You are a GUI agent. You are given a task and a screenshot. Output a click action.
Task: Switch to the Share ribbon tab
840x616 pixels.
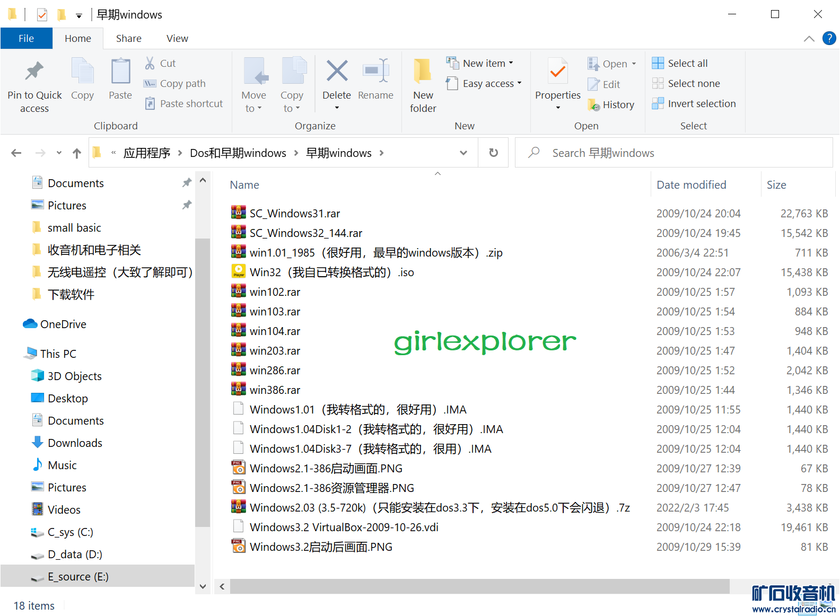tap(129, 38)
